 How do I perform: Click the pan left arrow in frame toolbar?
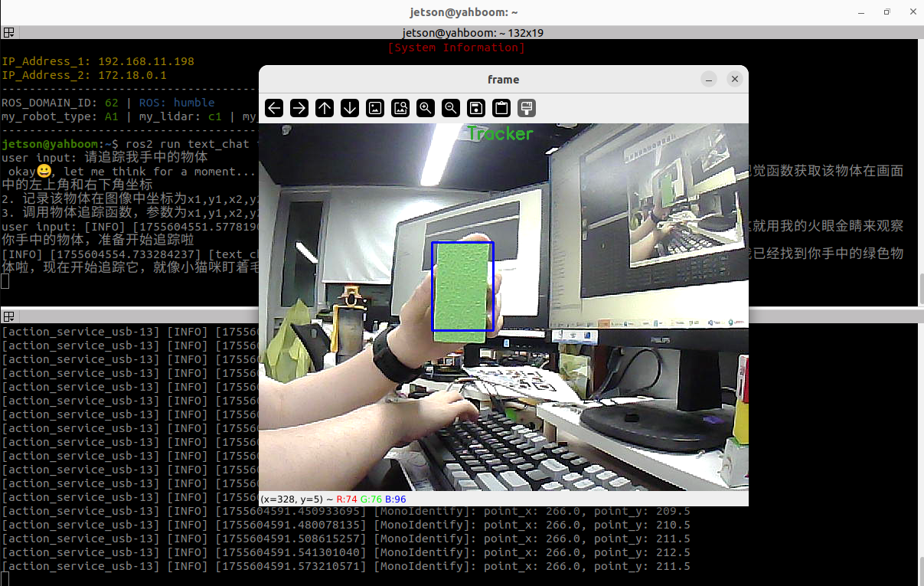[274, 108]
